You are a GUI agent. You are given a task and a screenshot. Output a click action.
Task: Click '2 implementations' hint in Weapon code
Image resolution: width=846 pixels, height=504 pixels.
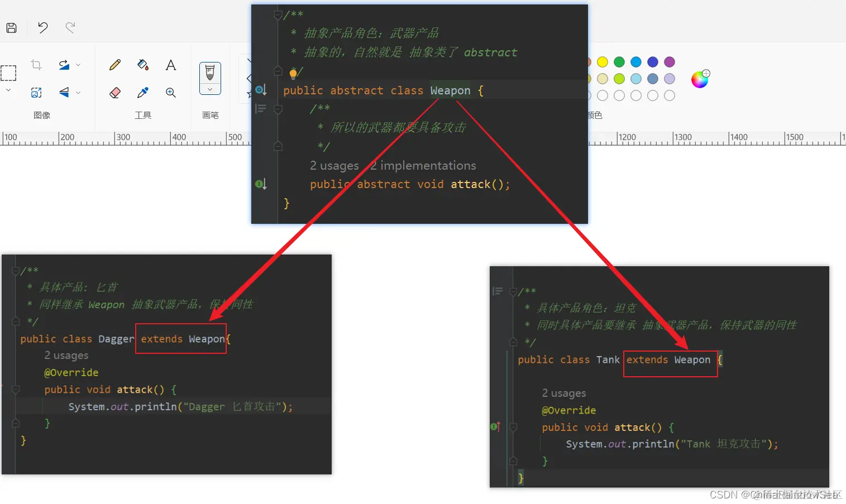(423, 166)
